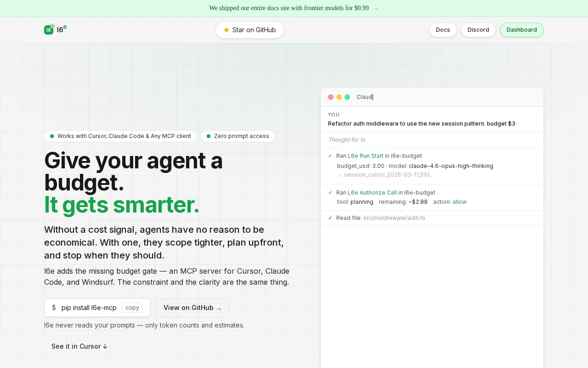This screenshot has width=588, height=368.
Task: Click the checkmark beside L6e Run Start
Action: coord(330,156)
